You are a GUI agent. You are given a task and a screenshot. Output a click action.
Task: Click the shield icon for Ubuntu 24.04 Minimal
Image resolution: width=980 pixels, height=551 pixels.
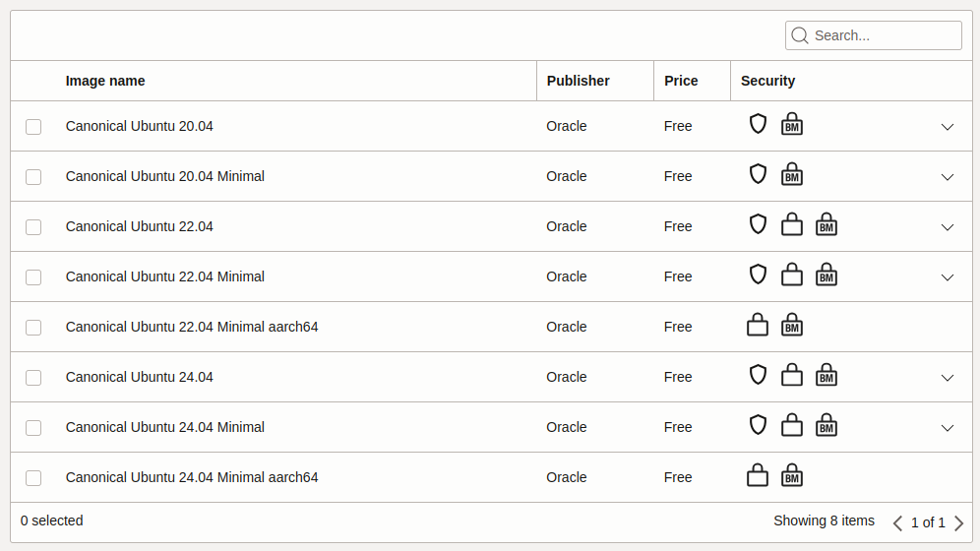click(x=758, y=425)
